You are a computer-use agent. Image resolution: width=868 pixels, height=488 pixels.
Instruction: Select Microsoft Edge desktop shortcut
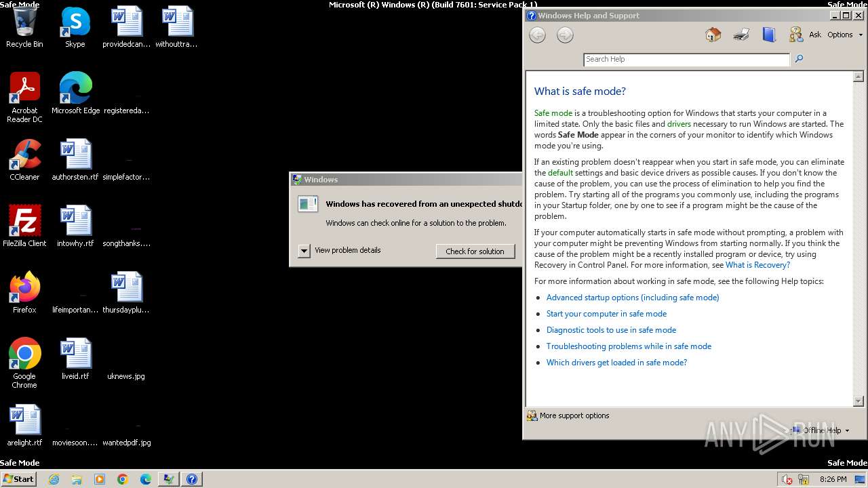(x=75, y=94)
